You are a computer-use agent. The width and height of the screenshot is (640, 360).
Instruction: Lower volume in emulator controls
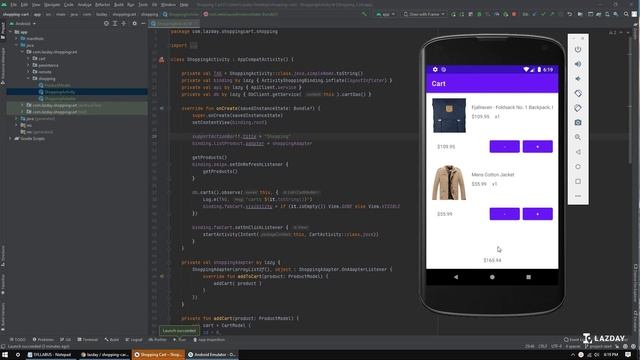pyautogui.click(x=578, y=79)
